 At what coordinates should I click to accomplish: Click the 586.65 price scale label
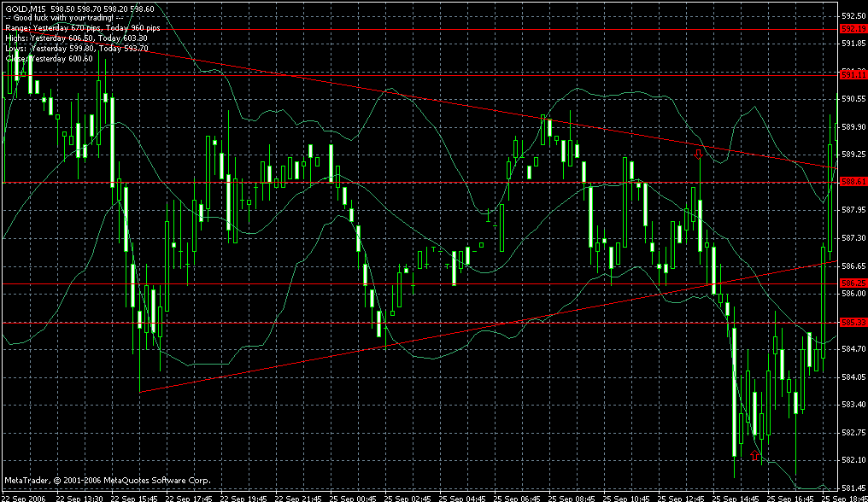[853, 266]
